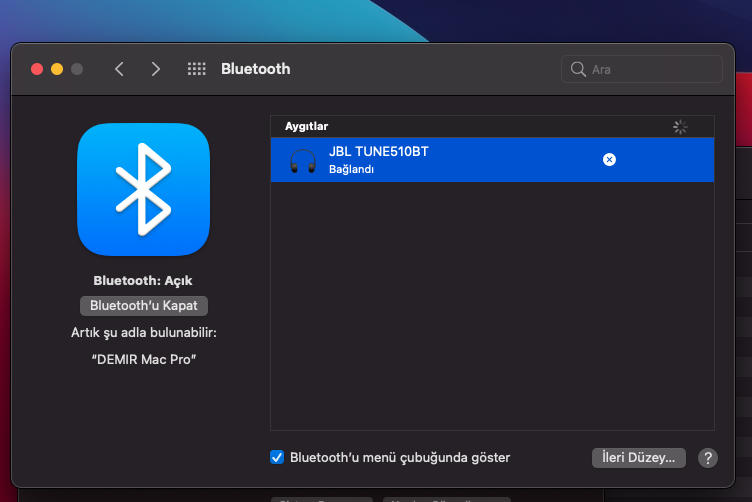Image resolution: width=752 pixels, height=502 pixels.
Task: Uncheck Bluetooth'u menü çubuğunda göster checkbox
Action: [x=278, y=457]
